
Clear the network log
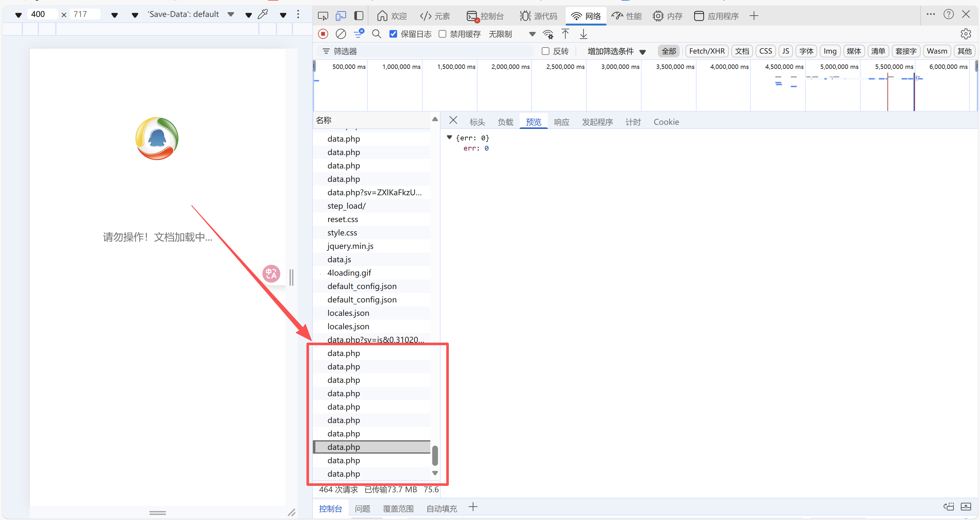point(341,34)
